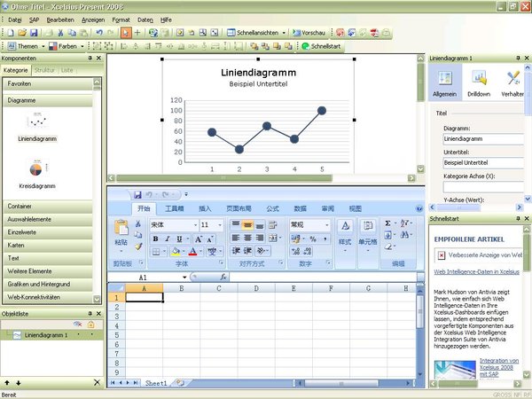
Task: Click the increase decimal icon
Action: click(x=295, y=252)
